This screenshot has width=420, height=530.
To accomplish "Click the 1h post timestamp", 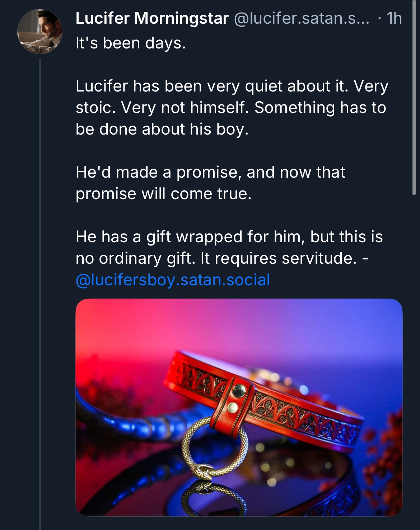I will (394, 18).
